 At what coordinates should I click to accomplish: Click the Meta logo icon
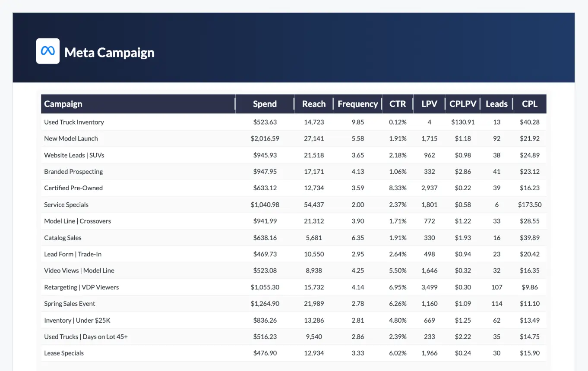(48, 51)
